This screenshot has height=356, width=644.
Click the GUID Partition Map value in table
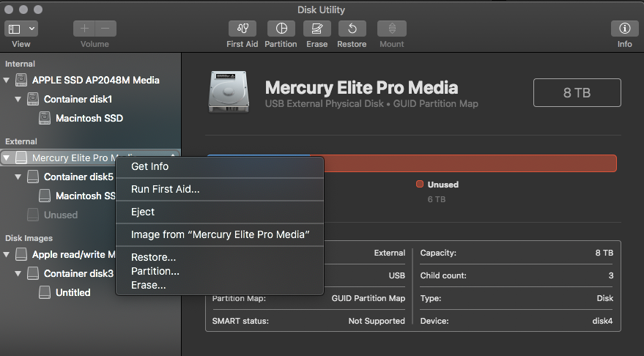tap(369, 299)
